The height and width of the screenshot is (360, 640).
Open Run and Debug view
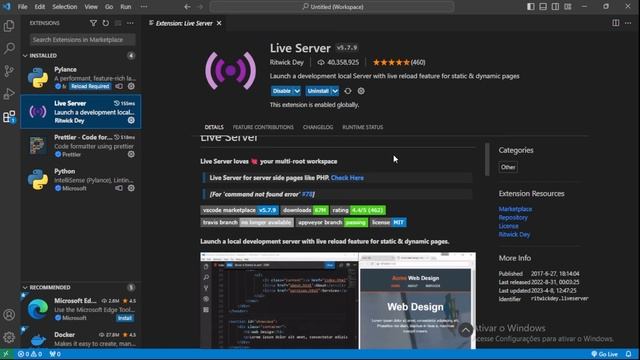point(9,94)
